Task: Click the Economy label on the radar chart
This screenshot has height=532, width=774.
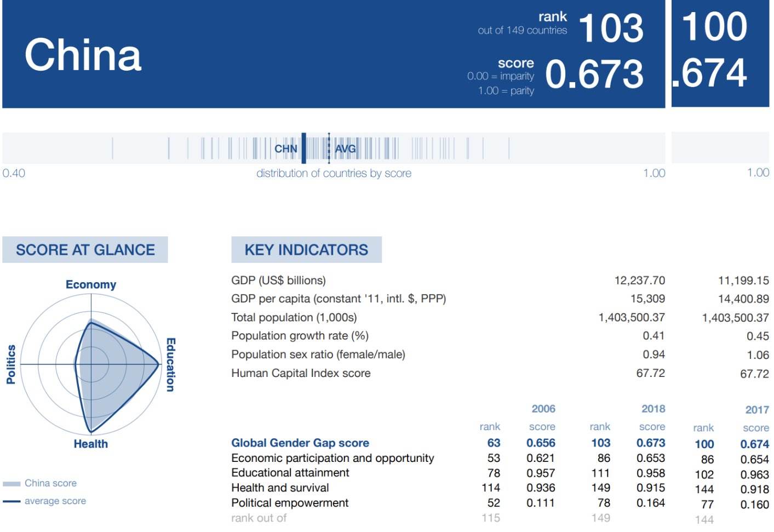Action: [x=91, y=284]
